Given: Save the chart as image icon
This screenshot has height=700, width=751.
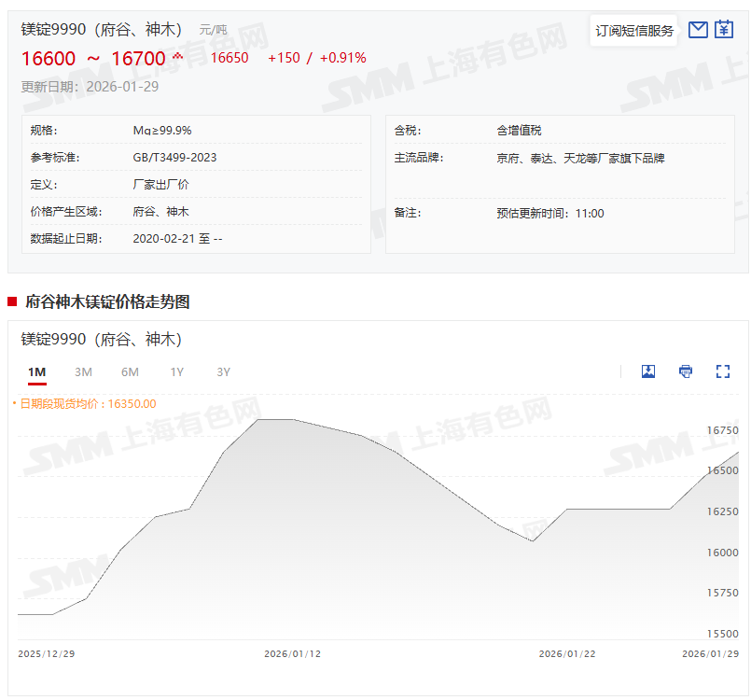Looking at the screenshot, I should (x=648, y=371).
